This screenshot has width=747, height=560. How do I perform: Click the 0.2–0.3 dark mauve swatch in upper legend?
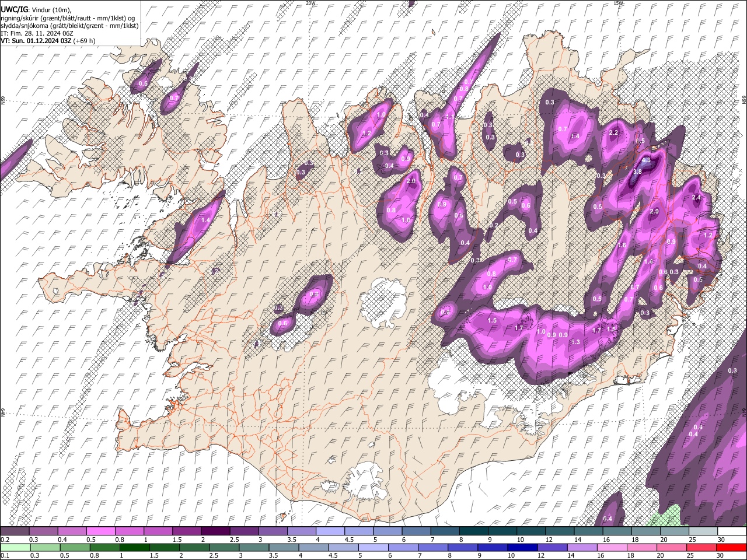(x=14, y=531)
